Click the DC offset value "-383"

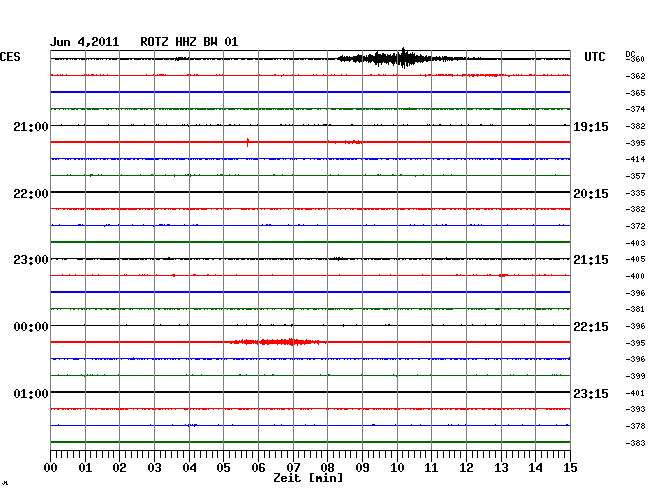pos(635,443)
